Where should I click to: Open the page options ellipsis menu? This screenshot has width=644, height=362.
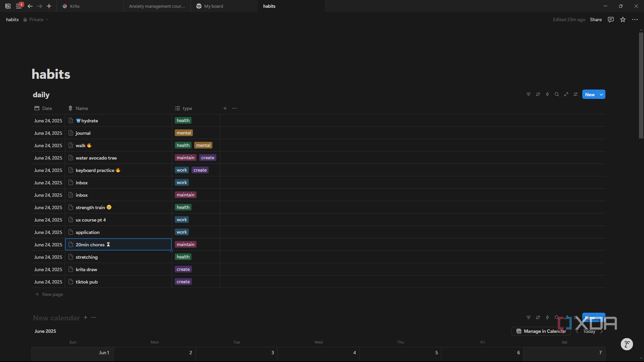635,20
